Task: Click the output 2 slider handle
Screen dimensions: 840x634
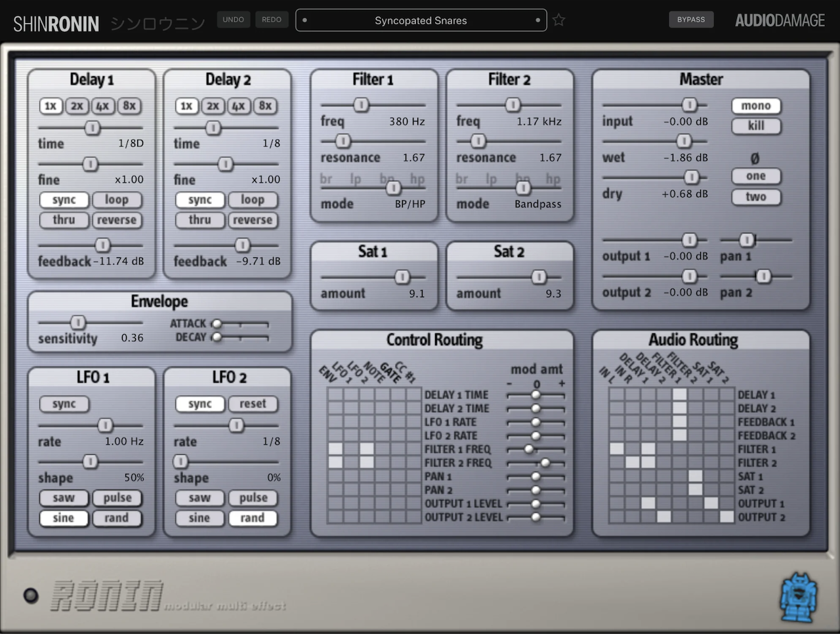Action: 689,276
